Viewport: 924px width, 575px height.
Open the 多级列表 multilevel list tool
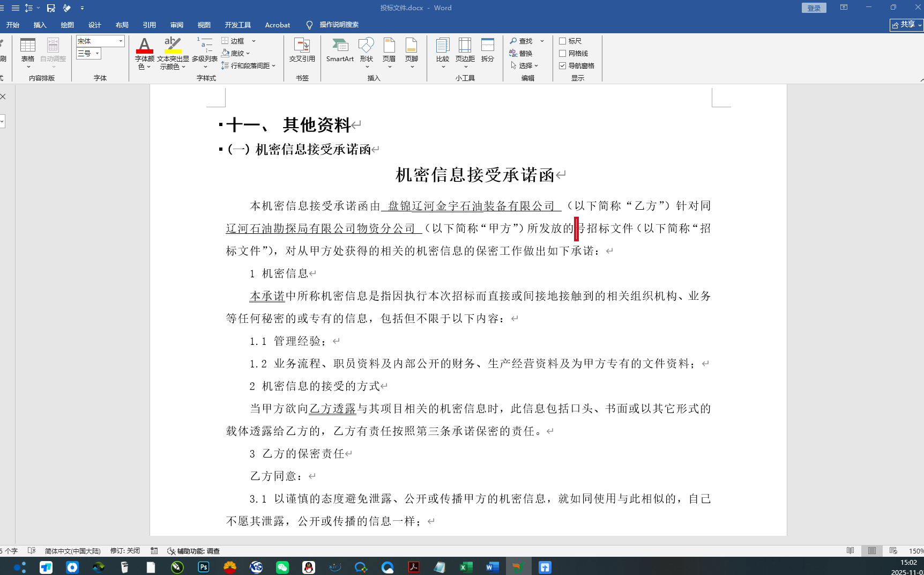pos(205,53)
